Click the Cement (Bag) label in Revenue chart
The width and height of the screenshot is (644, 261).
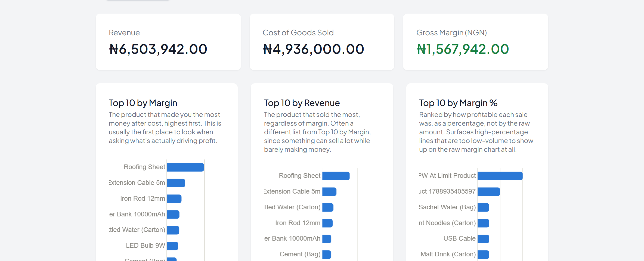300,254
